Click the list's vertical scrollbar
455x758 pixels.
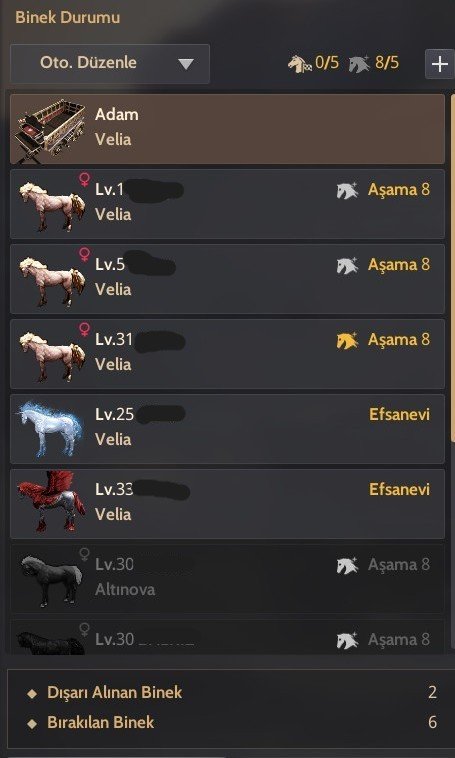click(453, 268)
